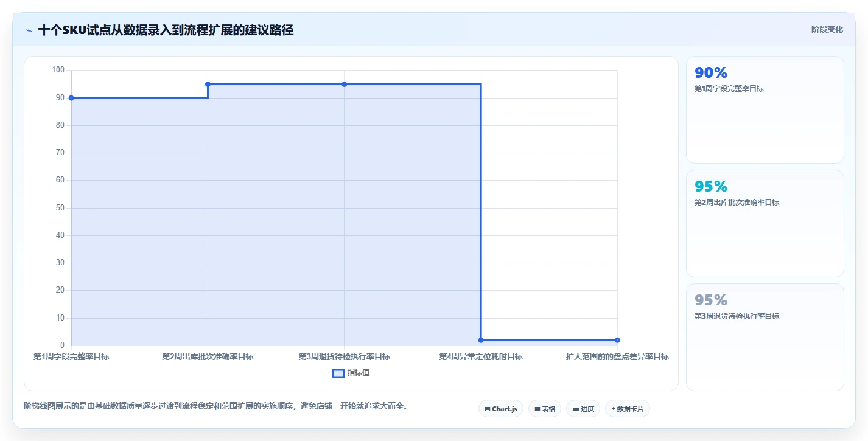Click the data point at 第1周字段完整率目标
Screen dimensions: 868x441
point(71,98)
